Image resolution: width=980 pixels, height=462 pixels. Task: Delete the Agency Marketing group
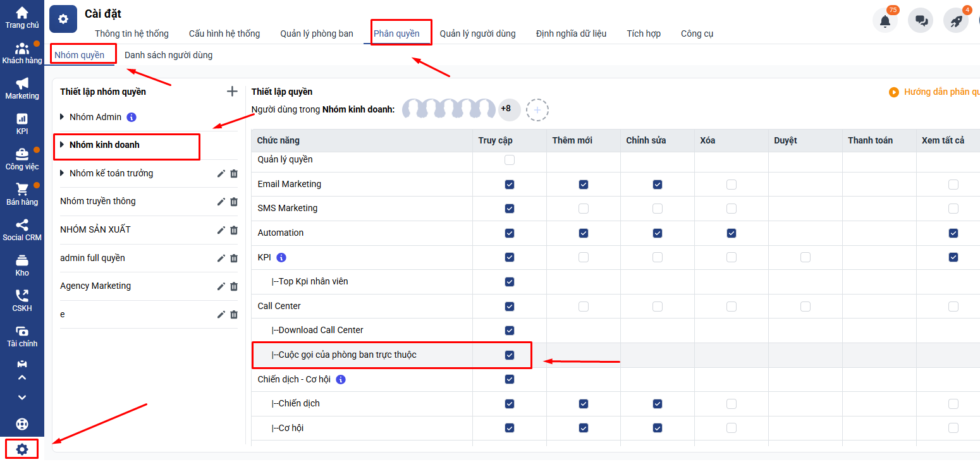[234, 286]
